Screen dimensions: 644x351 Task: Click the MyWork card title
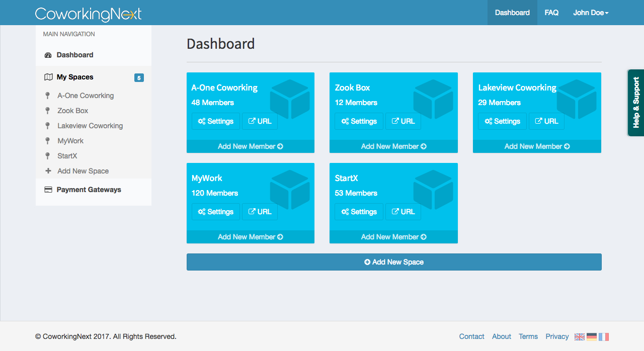[207, 178]
